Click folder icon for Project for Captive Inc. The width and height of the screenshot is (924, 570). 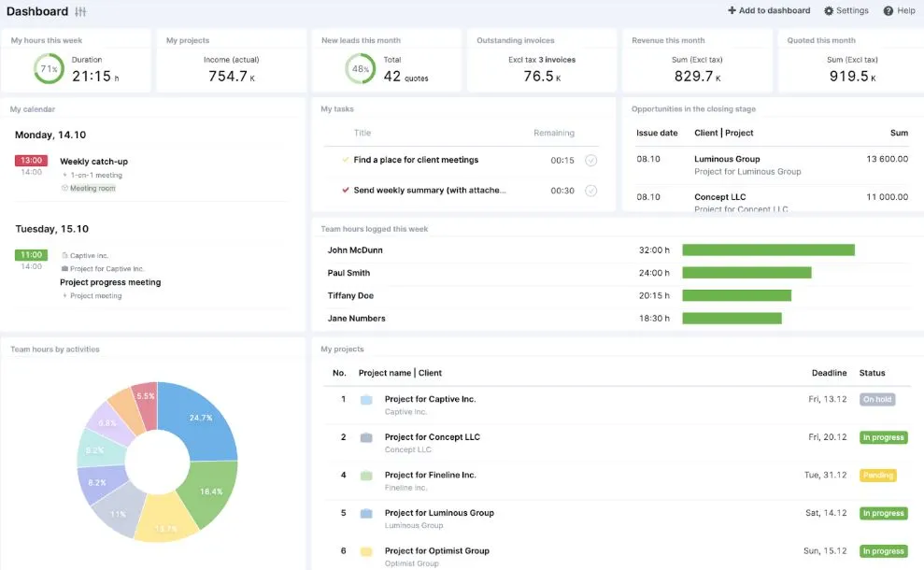click(366, 400)
